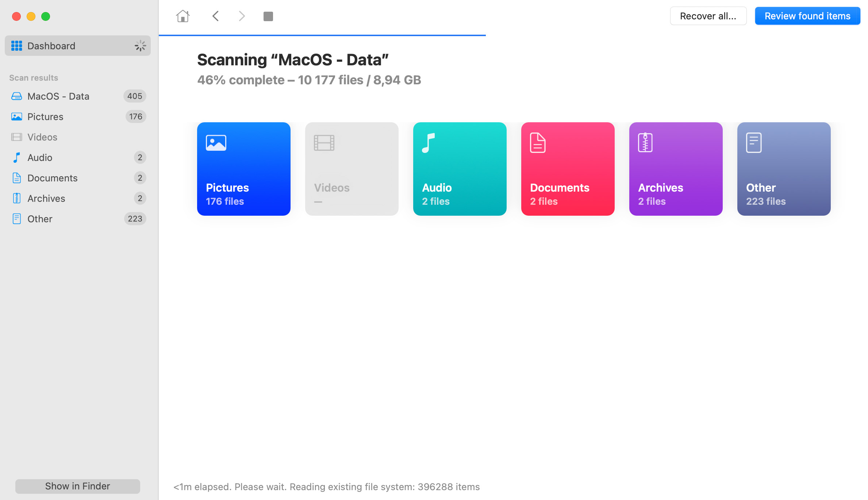The image size is (868, 500).
Task: Click the Review found items button
Action: click(x=807, y=16)
